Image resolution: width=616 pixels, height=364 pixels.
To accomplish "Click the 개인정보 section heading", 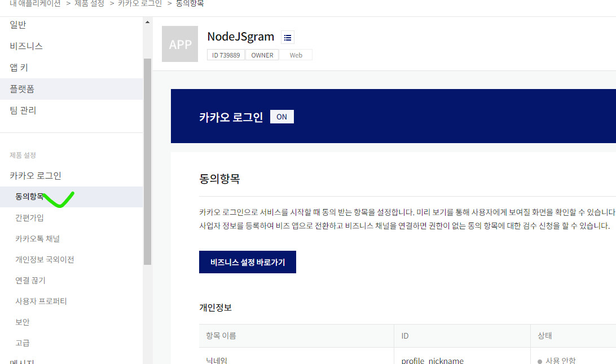I will pyautogui.click(x=215, y=308).
